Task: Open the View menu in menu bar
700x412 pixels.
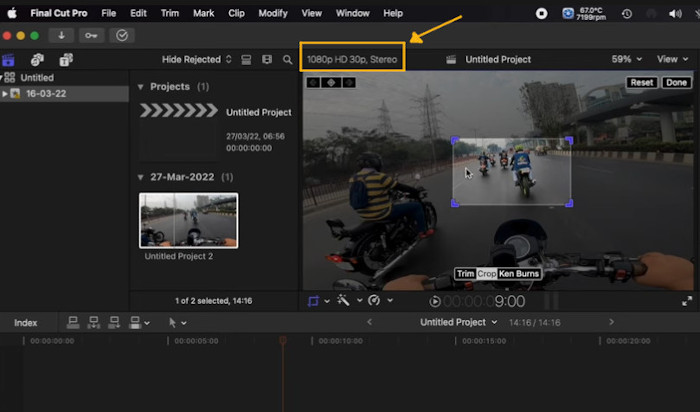Action: (312, 13)
